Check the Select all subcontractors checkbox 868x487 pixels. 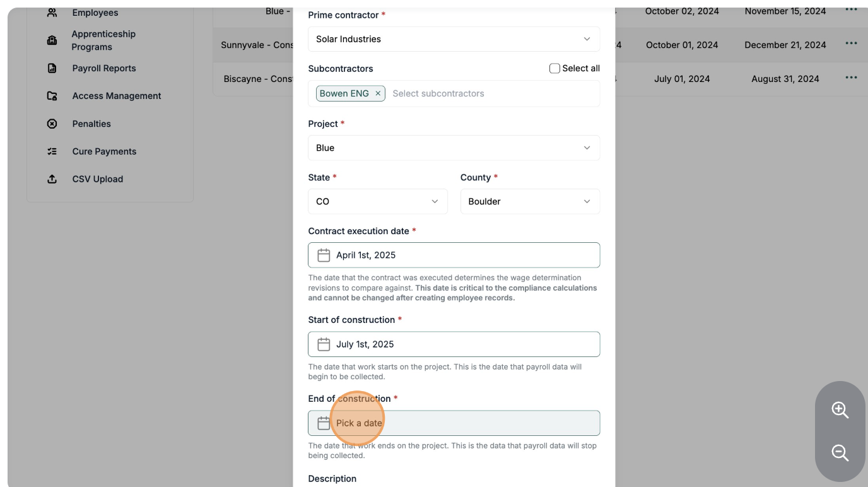(554, 68)
